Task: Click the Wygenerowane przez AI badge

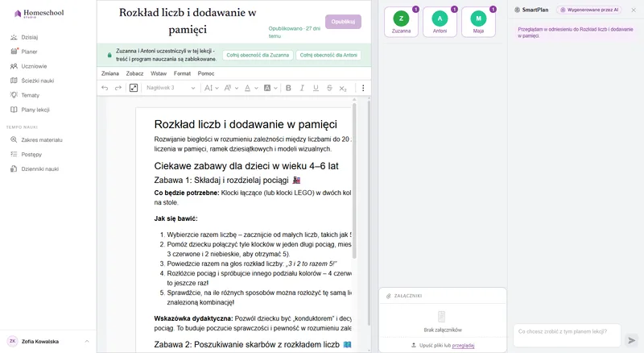Action: 589,10
